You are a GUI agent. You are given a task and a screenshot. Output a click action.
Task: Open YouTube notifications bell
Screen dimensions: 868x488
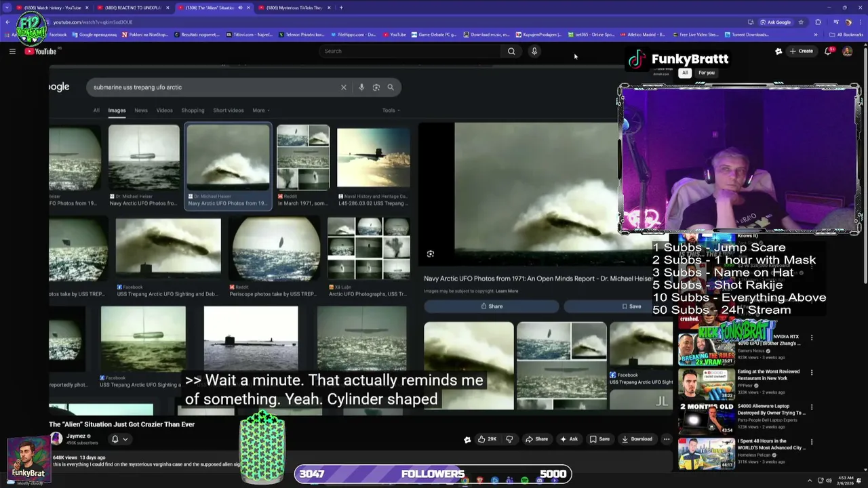[x=828, y=51]
